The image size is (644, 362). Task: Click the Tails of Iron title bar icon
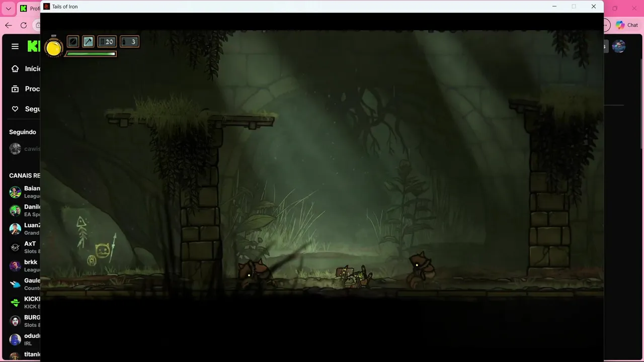[47, 7]
